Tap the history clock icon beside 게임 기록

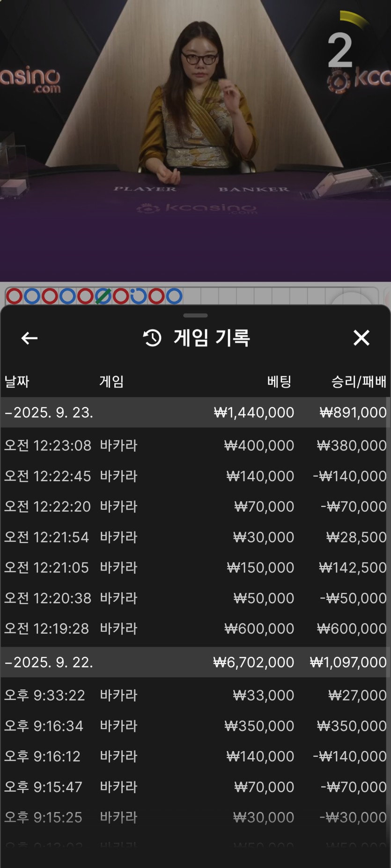[x=152, y=338]
